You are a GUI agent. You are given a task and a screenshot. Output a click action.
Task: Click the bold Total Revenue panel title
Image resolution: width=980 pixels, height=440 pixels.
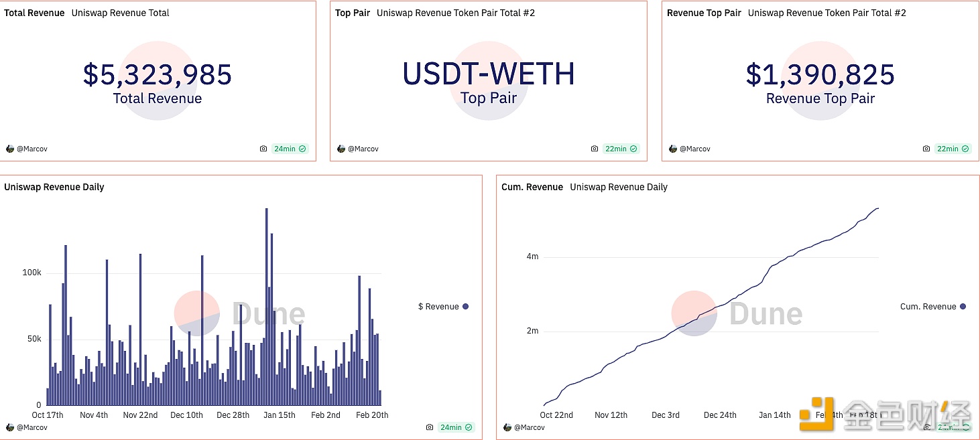[34, 13]
